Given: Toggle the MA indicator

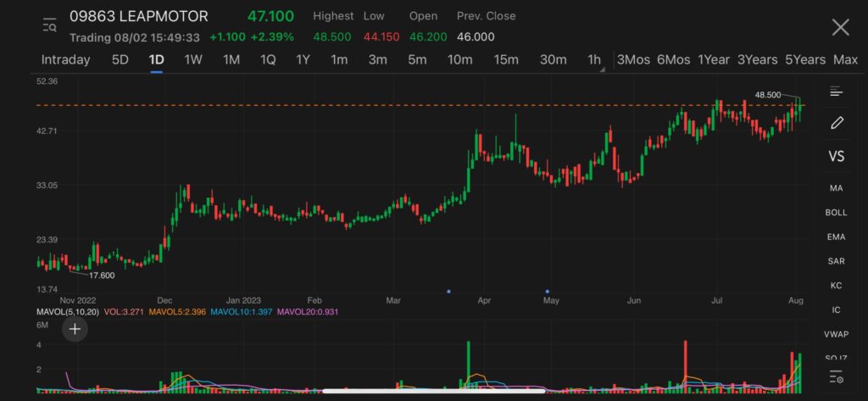Looking at the screenshot, I should 836,188.
